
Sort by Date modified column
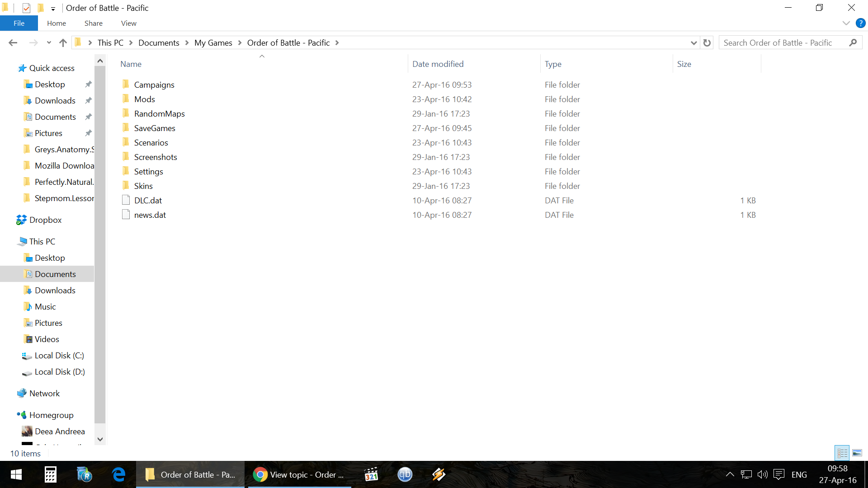(438, 64)
